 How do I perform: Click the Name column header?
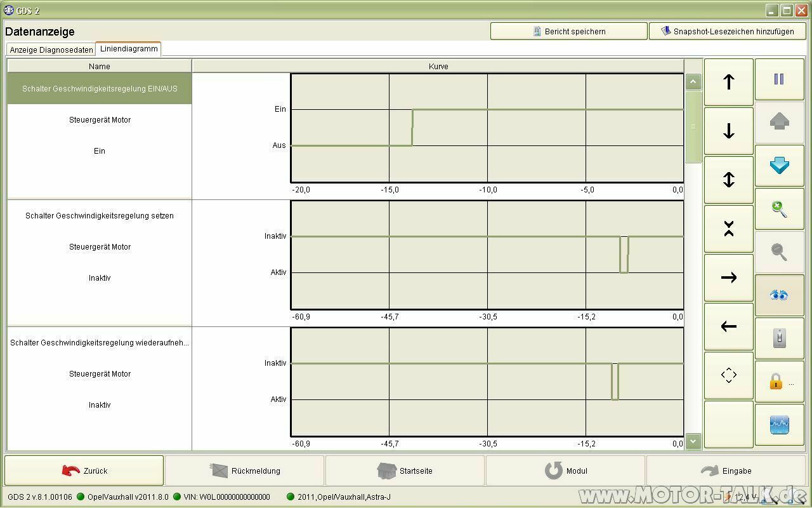click(100, 66)
